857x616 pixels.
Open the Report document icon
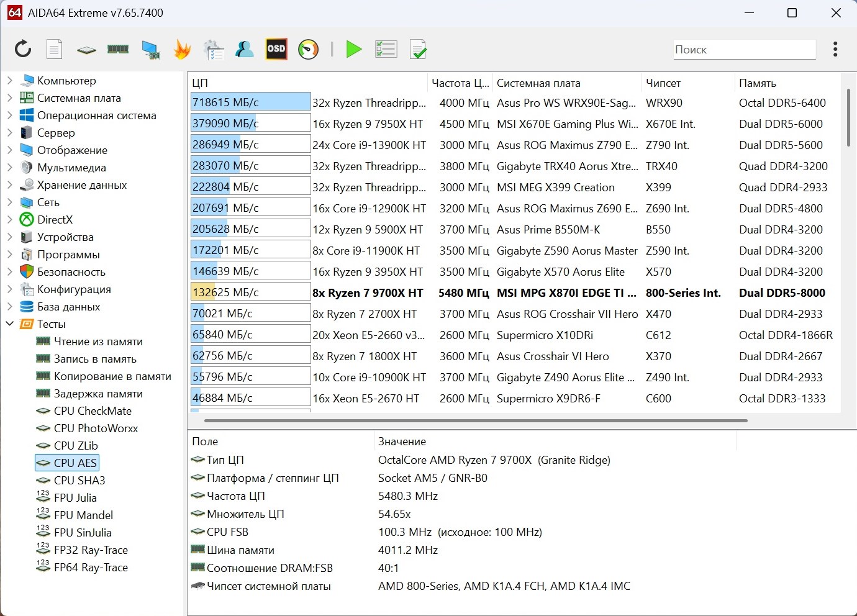coord(55,49)
